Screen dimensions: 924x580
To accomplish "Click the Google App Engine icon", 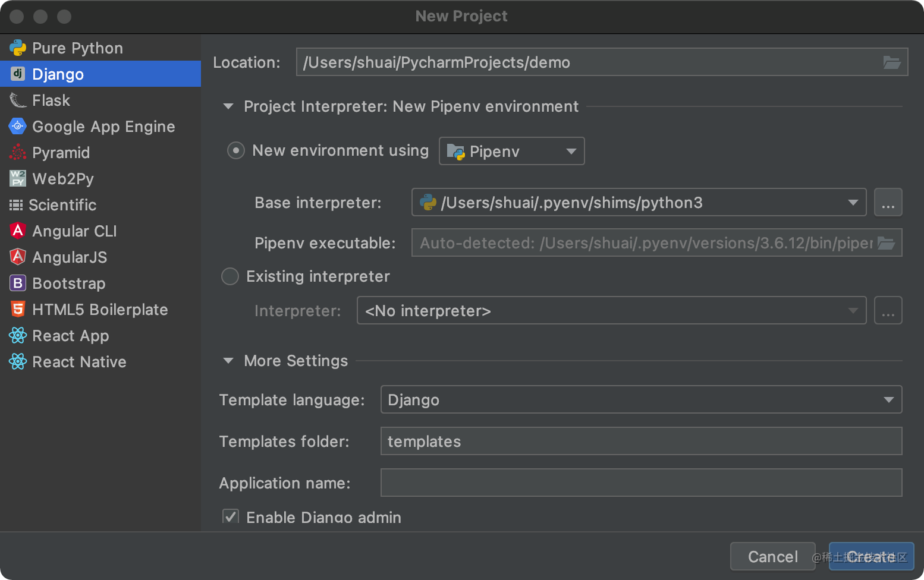I will 18,126.
